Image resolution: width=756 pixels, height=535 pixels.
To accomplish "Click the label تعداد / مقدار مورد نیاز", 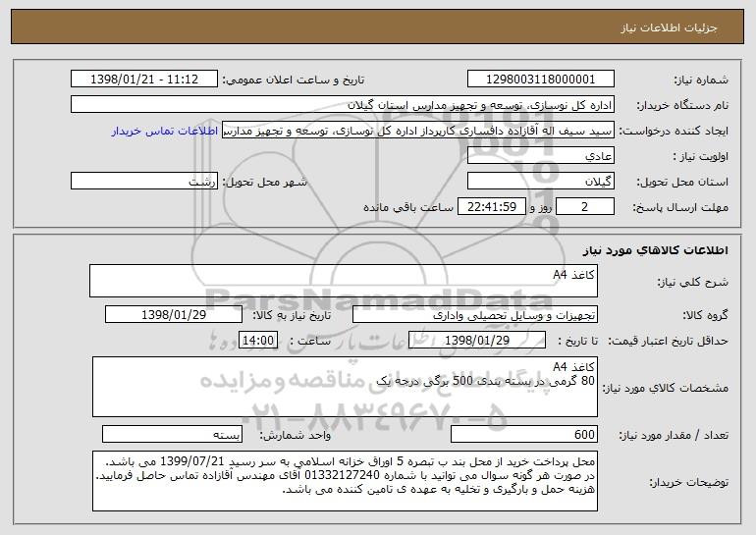I will click(x=674, y=435).
